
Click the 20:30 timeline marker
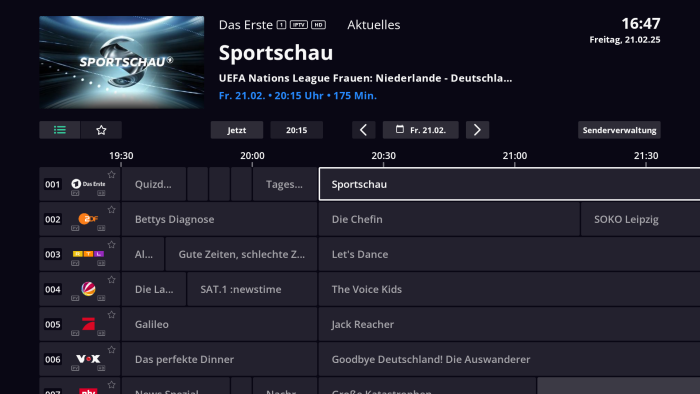383,156
